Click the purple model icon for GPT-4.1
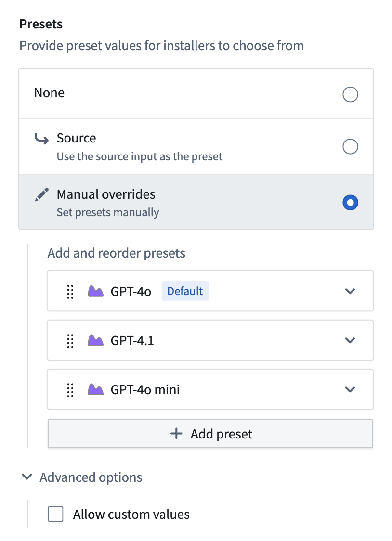This screenshot has height=541, width=392. (95, 340)
